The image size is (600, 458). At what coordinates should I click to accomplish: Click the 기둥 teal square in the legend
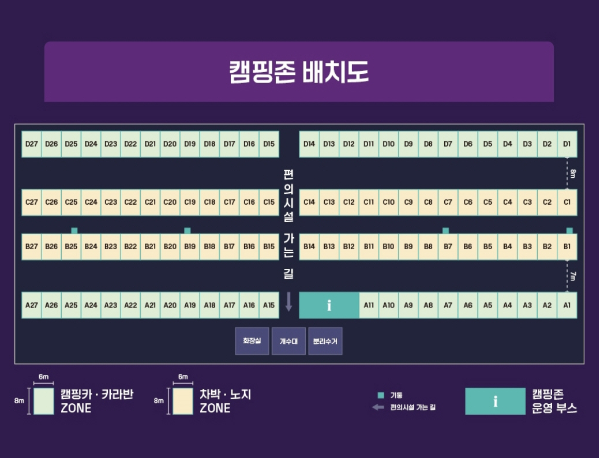coord(381,395)
